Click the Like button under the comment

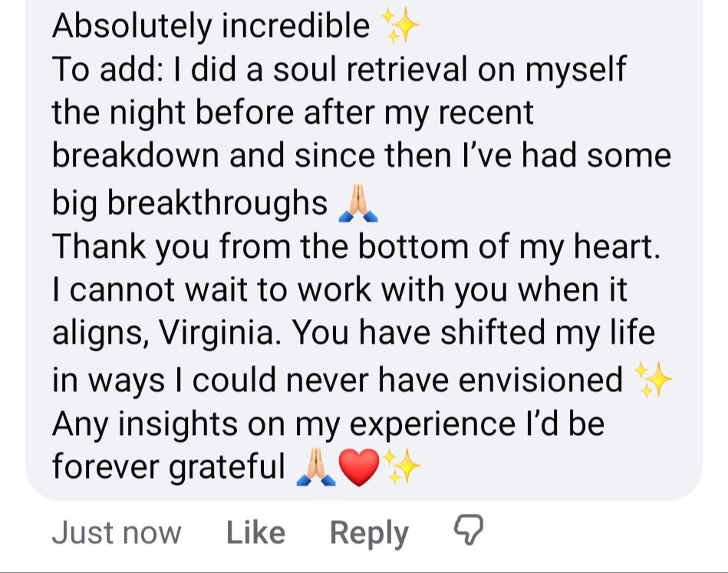[x=255, y=533]
